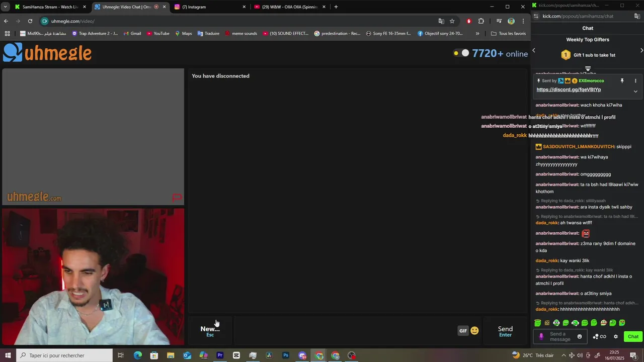Expand the hidden bookmarks chevron
The width and height of the screenshot is (644, 362).
point(477,34)
